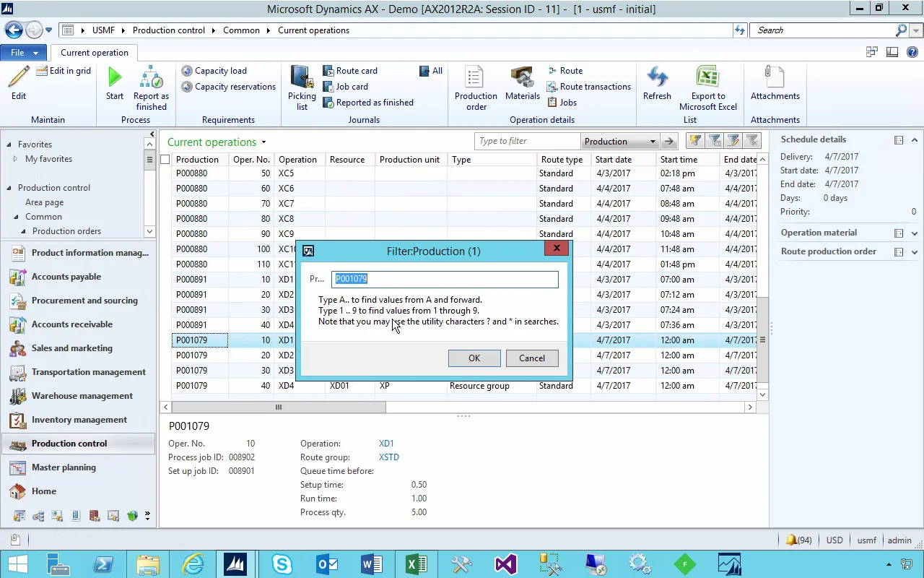Open Sales and marketing module
The width and height of the screenshot is (924, 578).
coord(78,348)
